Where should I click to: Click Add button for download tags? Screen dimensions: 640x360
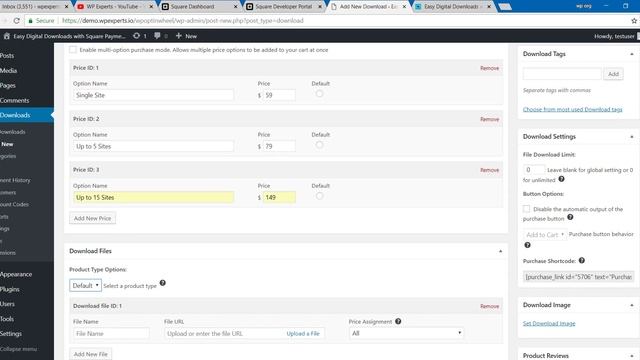tap(613, 74)
